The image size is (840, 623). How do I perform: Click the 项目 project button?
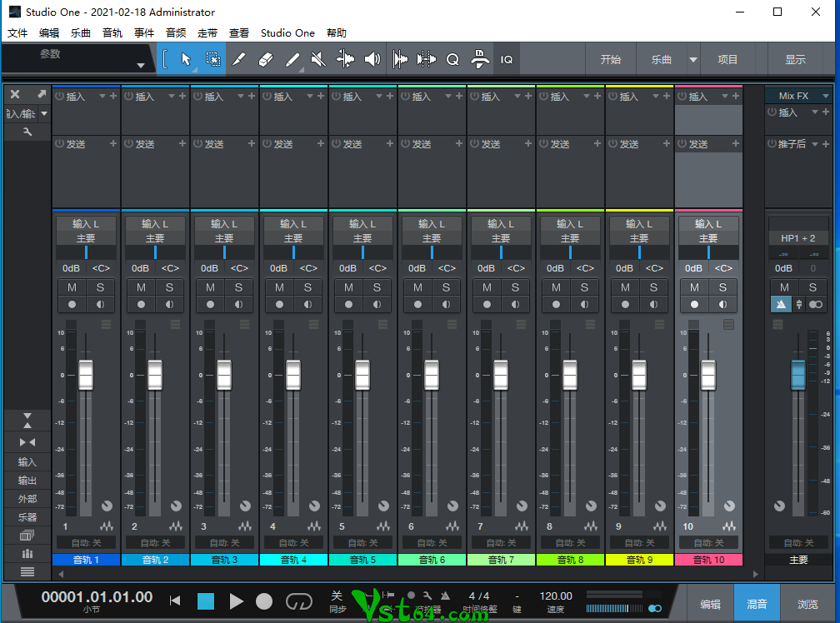pos(727,59)
